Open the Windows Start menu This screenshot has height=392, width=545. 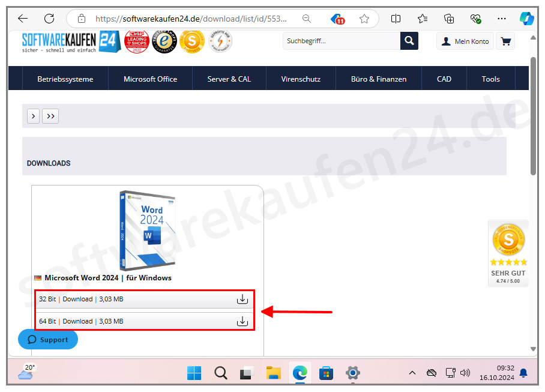click(194, 373)
